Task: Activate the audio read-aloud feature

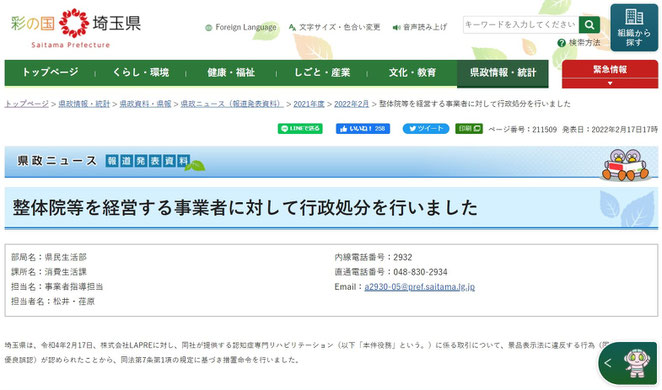Action: coord(420,27)
